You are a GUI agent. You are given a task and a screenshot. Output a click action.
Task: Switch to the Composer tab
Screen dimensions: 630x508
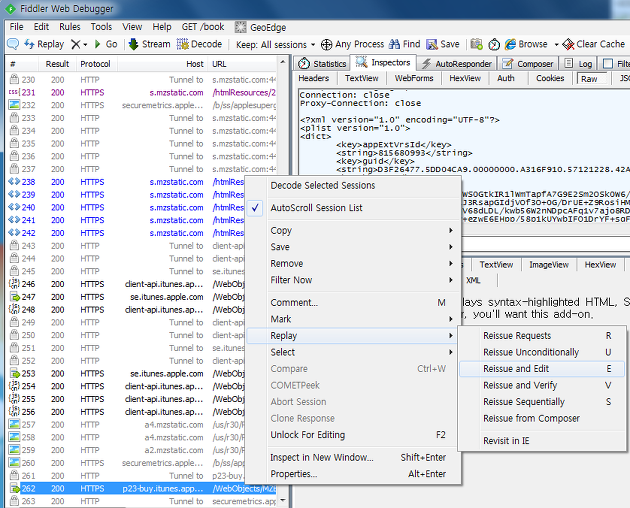tap(528, 64)
